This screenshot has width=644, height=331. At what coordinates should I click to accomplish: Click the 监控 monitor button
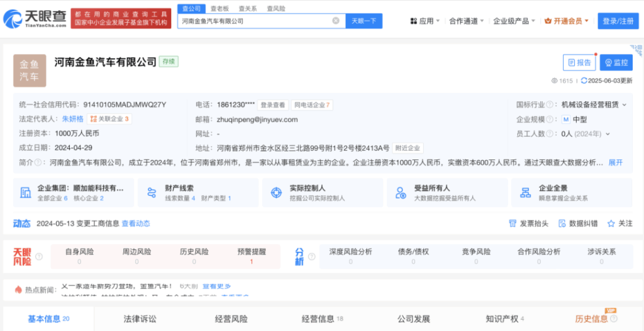tap(615, 63)
